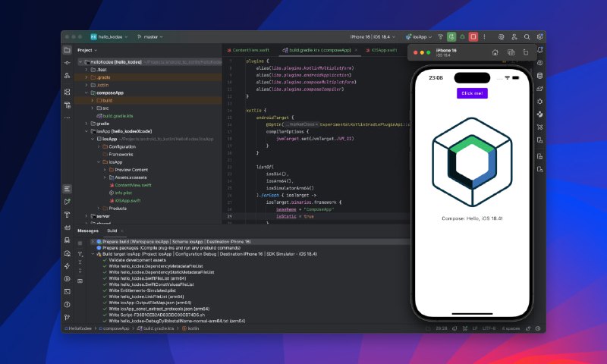Open the Project view mode dropdown

pyautogui.click(x=87, y=50)
